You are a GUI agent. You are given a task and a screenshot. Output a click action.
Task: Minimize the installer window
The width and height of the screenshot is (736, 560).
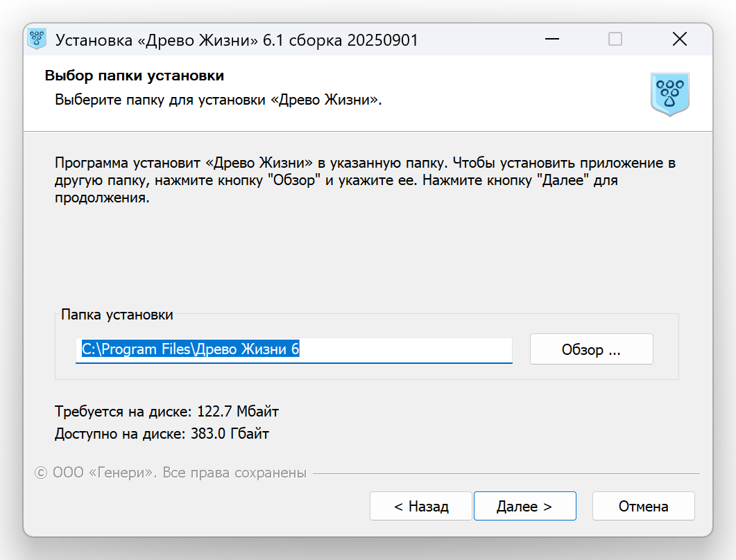(x=552, y=39)
